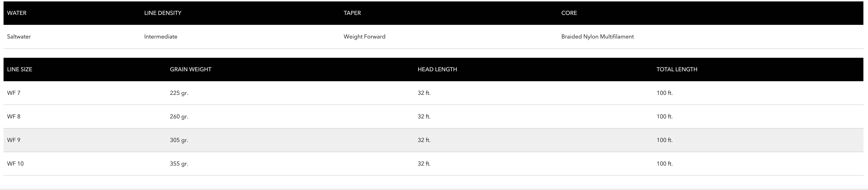
Task: Click the CORE column header
Action: (x=569, y=13)
